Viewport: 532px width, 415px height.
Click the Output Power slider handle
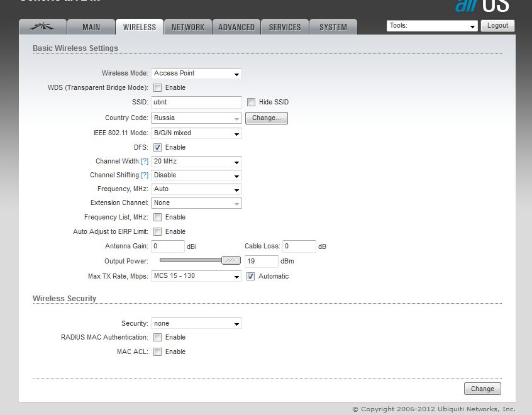click(x=231, y=261)
